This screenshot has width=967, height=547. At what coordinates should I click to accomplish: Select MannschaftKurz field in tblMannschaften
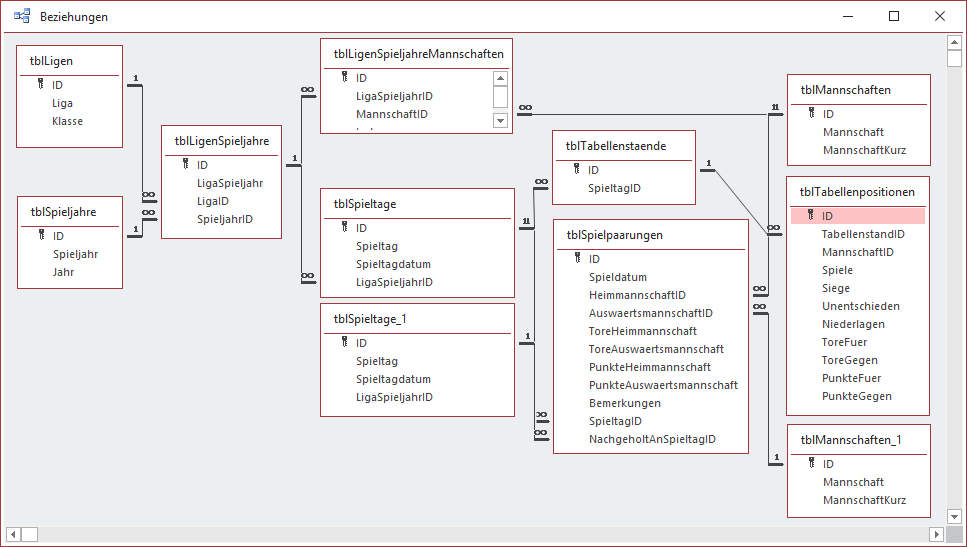coord(864,150)
